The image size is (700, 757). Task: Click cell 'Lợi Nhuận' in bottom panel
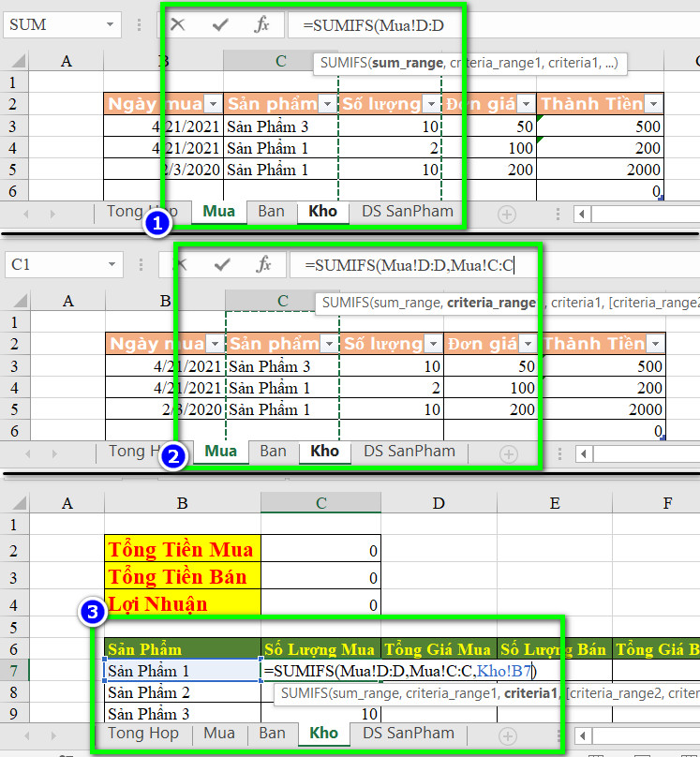(183, 602)
